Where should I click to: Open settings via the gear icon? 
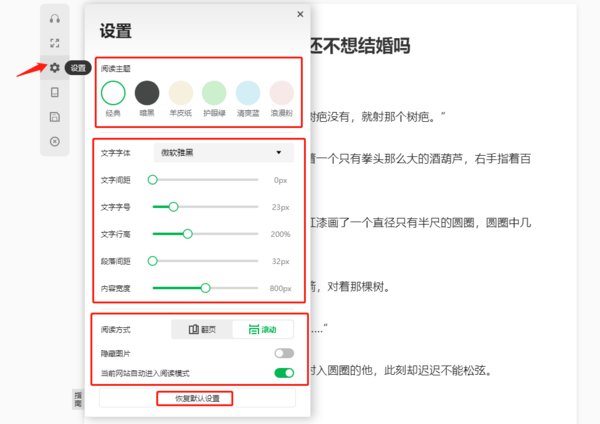55,68
